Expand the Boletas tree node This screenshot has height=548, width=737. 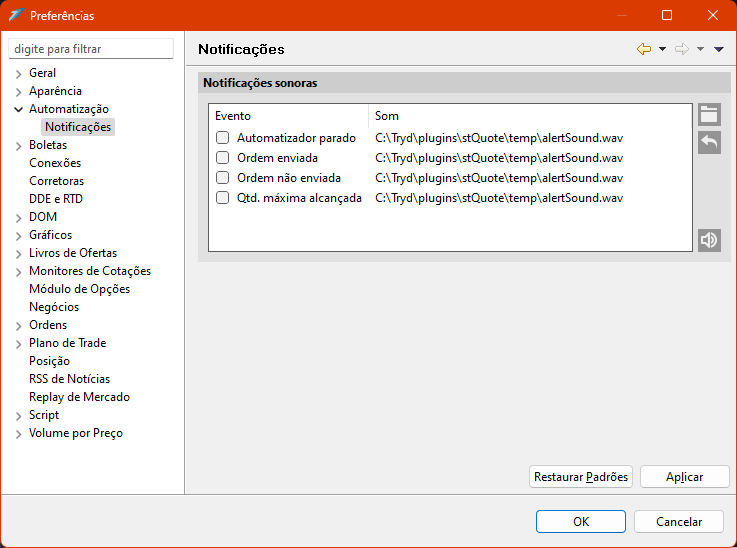(18, 146)
